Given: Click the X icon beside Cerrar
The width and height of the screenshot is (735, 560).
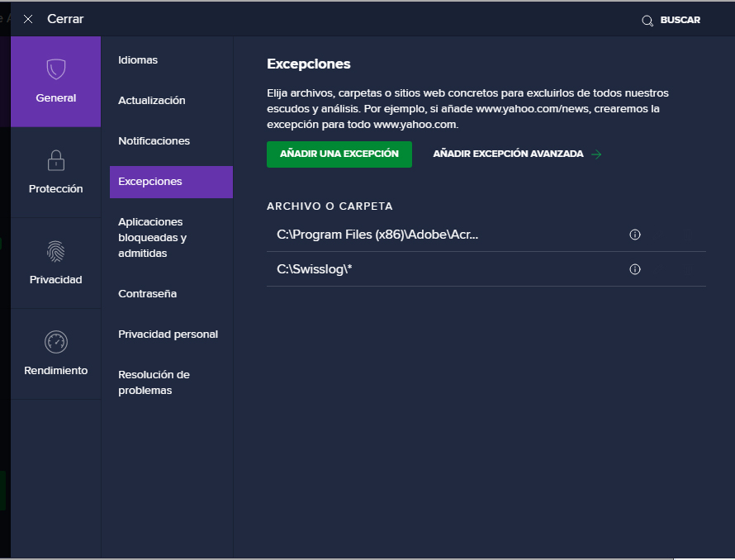Looking at the screenshot, I should click(x=28, y=19).
